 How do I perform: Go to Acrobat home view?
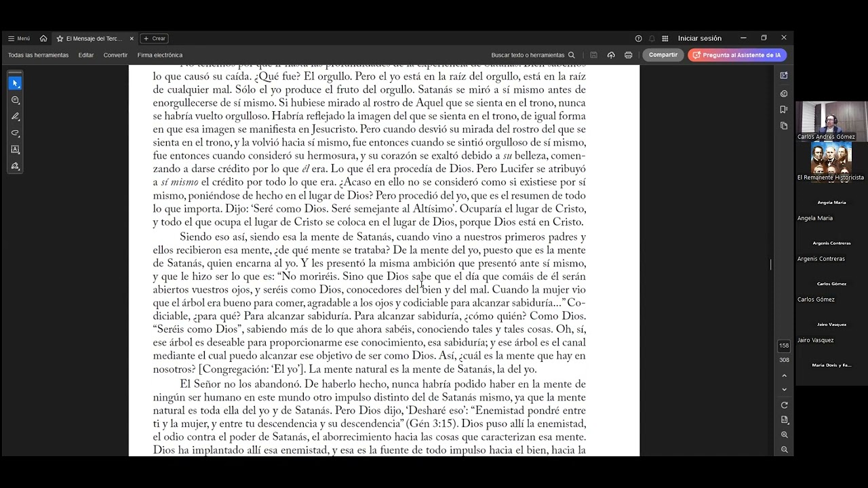coord(43,39)
